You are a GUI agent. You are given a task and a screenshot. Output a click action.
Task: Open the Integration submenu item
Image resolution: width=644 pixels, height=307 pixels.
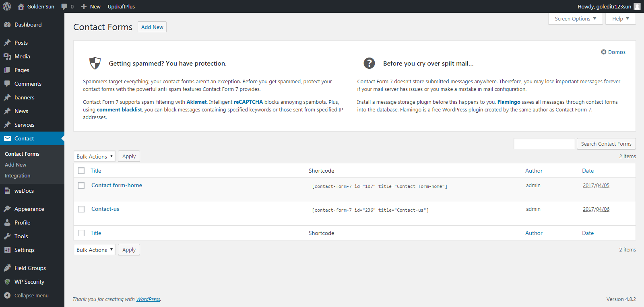(17, 176)
